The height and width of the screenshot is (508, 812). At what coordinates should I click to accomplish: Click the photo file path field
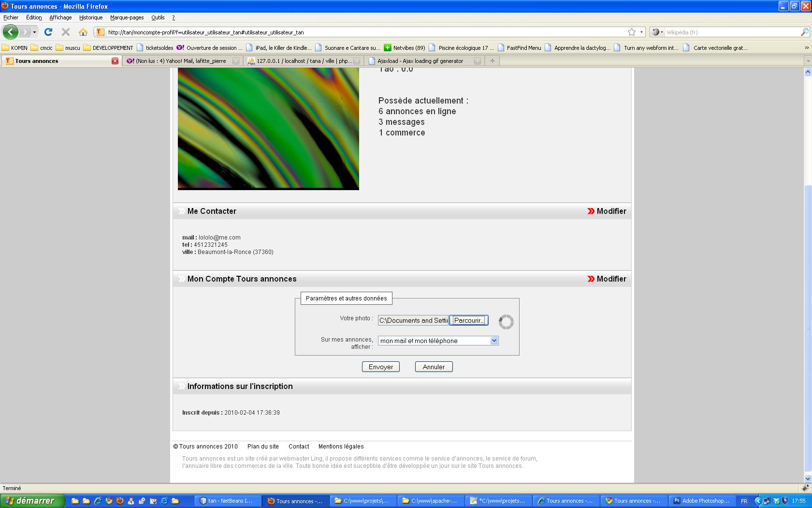pos(413,320)
